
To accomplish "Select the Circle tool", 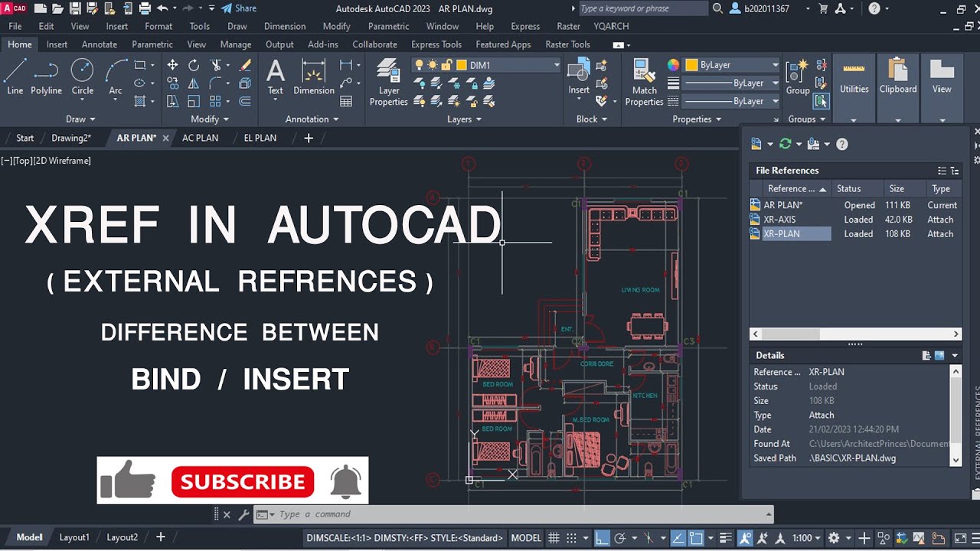I will click(x=82, y=77).
